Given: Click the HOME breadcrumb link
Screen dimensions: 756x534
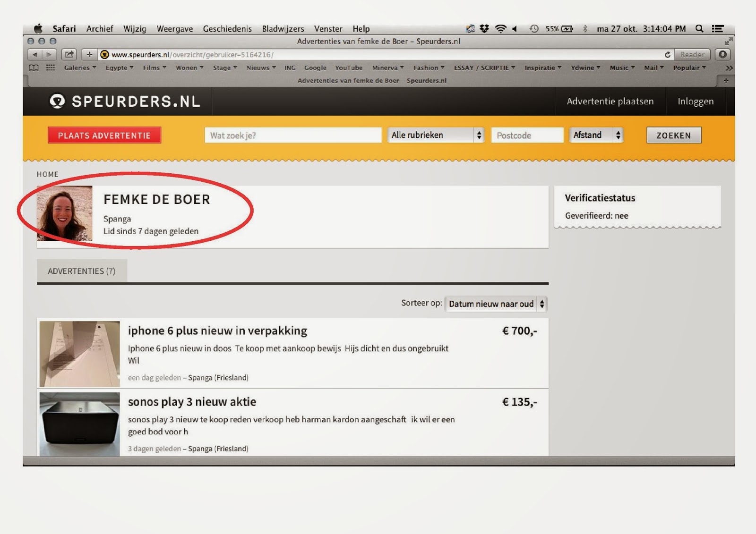Looking at the screenshot, I should pyautogui.click(x=48, y=174).
